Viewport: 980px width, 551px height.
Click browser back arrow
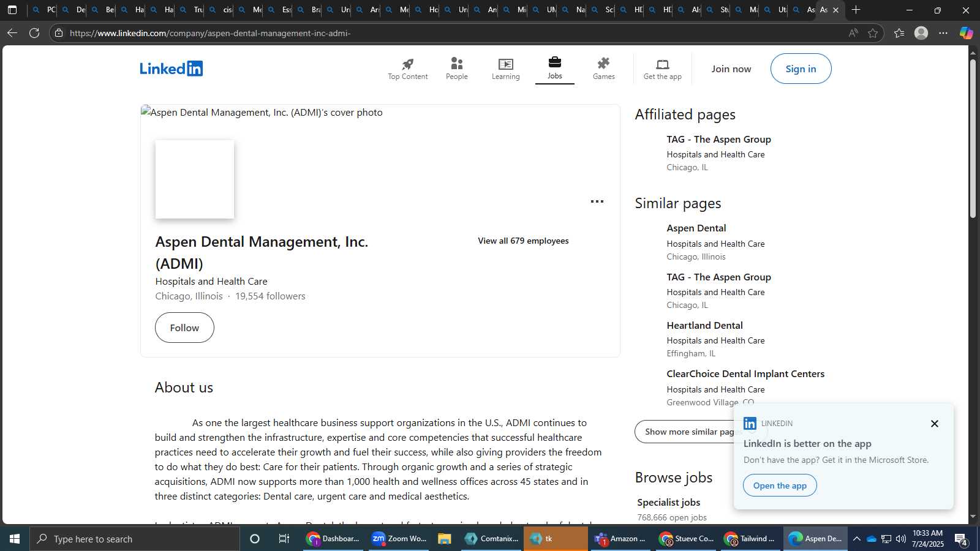coord(12,33)
